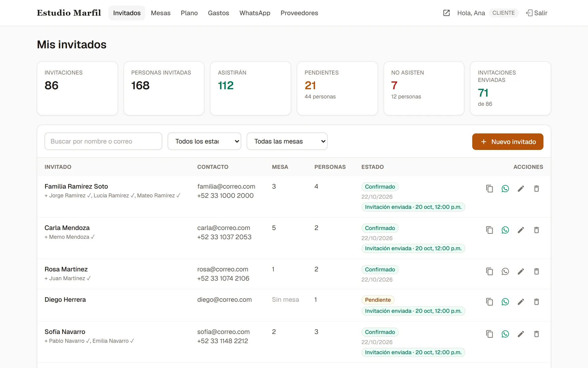Click Sin mesa for Diego Herrera
The width and height of the screenshot is (588, 368).
pos(285,300)
